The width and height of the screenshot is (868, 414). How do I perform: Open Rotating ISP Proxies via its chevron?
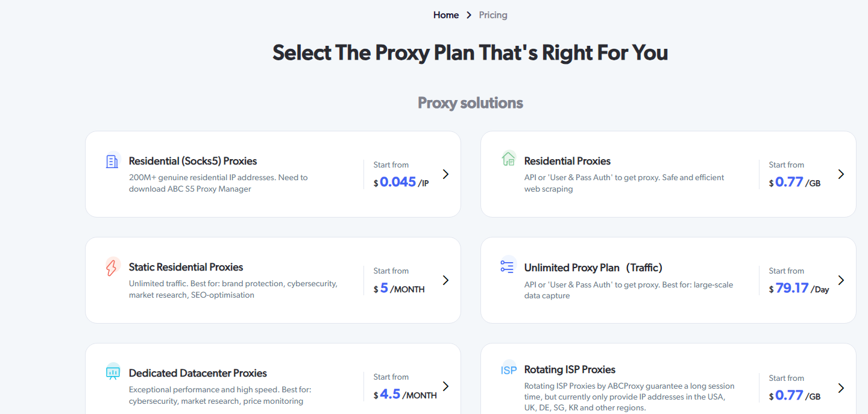841,388
